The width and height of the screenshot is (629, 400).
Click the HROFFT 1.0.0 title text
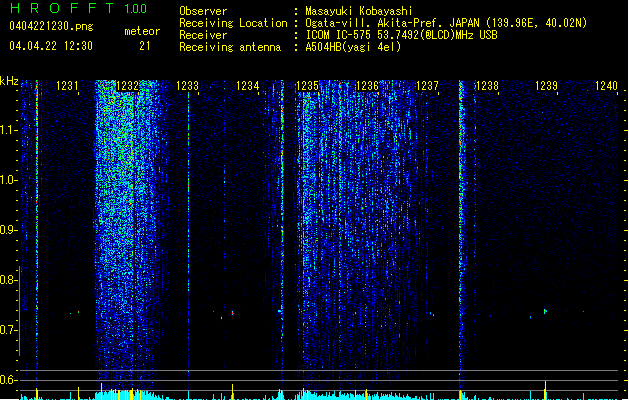pos(78,8)
